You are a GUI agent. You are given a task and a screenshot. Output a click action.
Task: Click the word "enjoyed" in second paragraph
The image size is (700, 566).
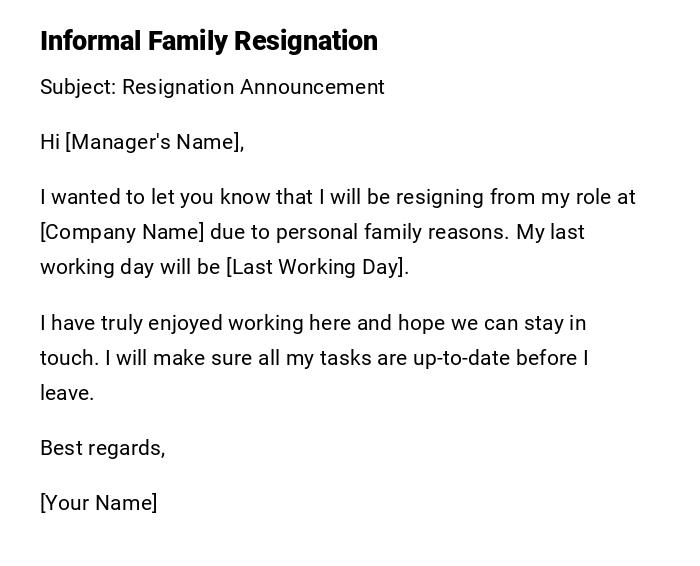[x=186, y=323]
